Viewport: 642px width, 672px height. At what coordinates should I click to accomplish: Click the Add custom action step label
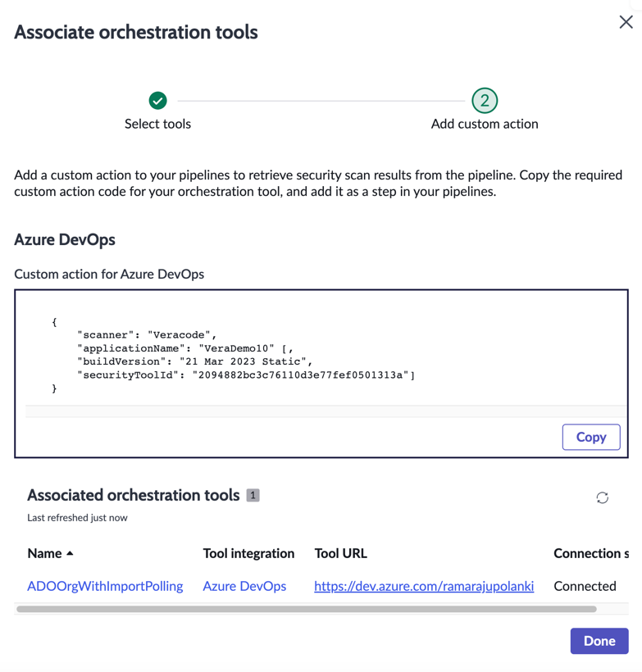485,124
